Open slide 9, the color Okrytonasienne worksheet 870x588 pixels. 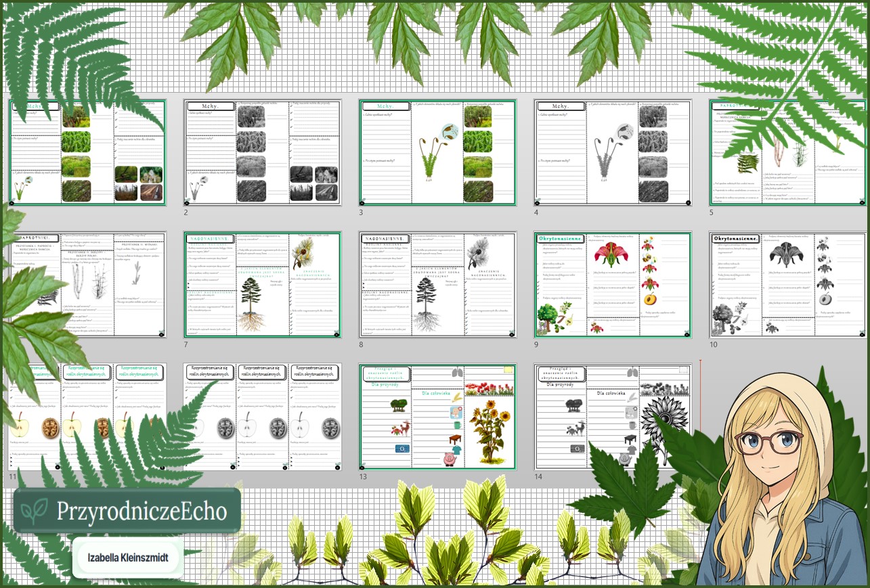coord(613,284)
